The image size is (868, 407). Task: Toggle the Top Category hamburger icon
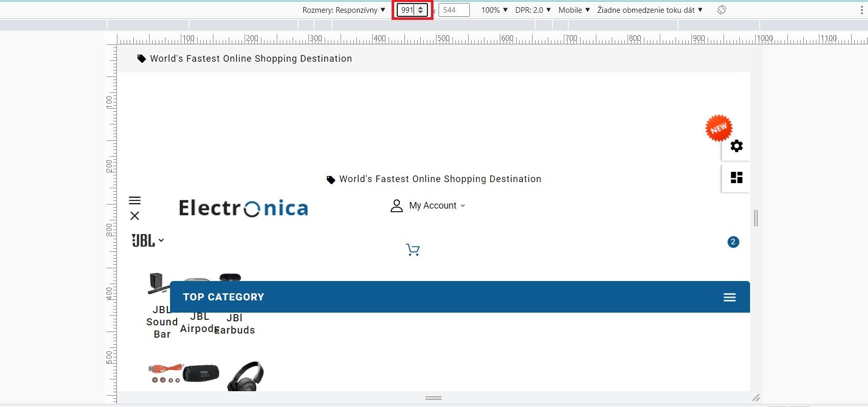click(x=730, y=297)
